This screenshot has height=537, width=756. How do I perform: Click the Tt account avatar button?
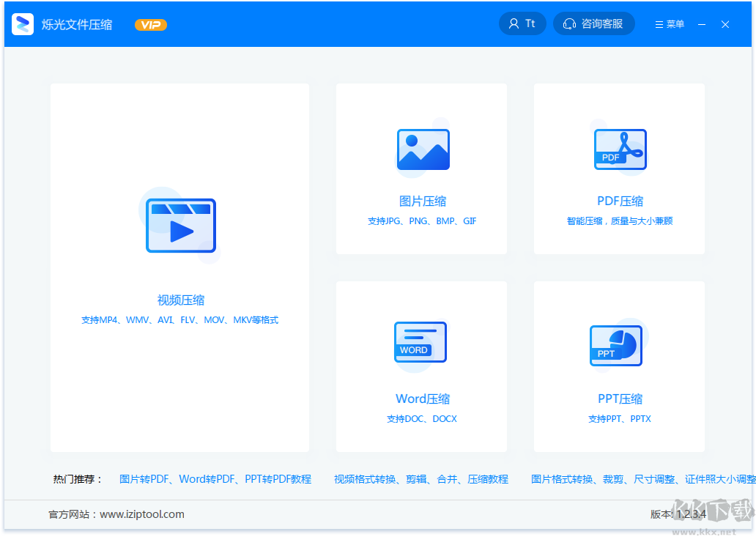point(522,23)
